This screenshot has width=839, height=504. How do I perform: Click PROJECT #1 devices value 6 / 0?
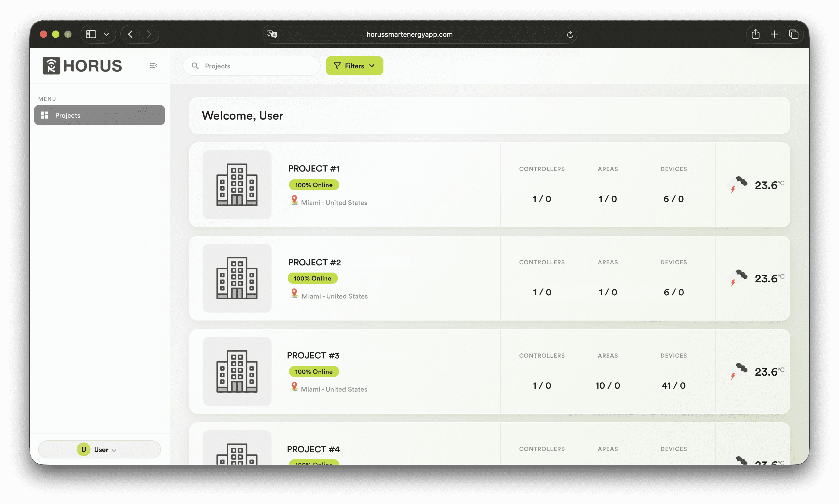coord(674,199)
